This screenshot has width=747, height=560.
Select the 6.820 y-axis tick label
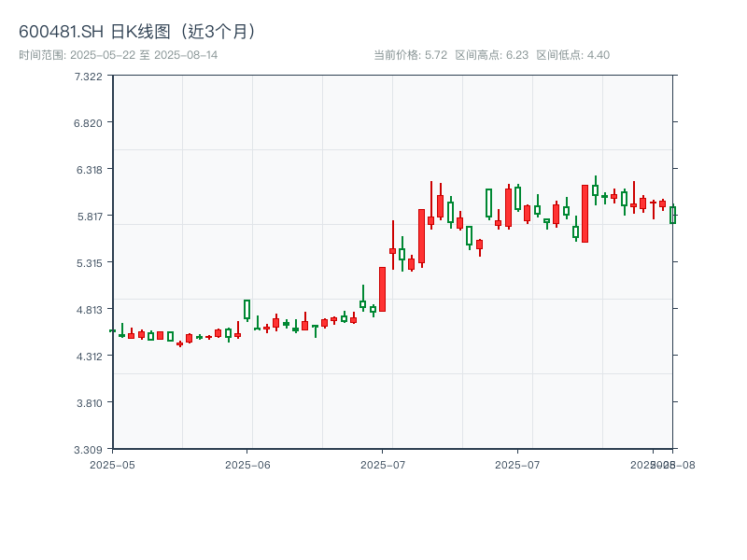[89, 122]
